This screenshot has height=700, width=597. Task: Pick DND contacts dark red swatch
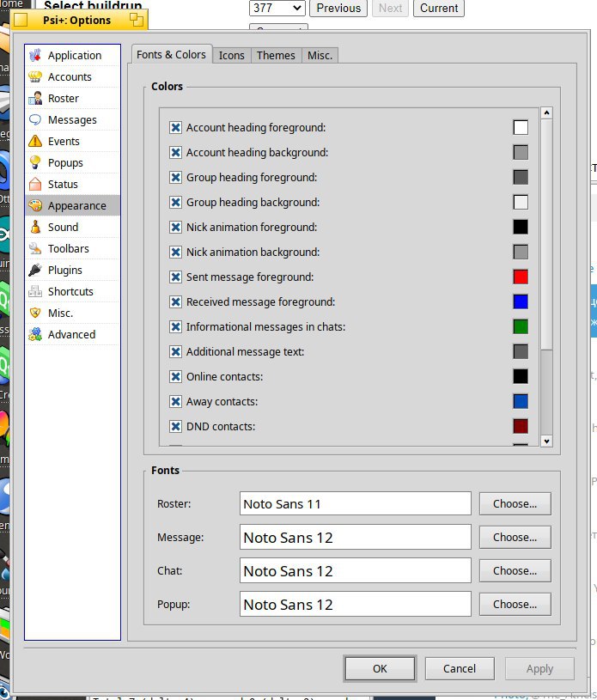tap(521, 427)
